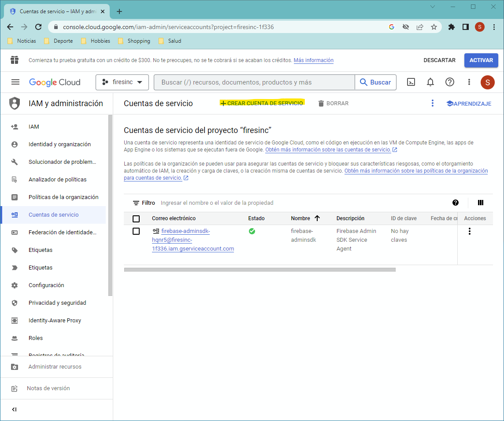Viewport: 504px width, 421px height.
Task: Focus the Buscar recursos search field
Action: click(254, 82)
